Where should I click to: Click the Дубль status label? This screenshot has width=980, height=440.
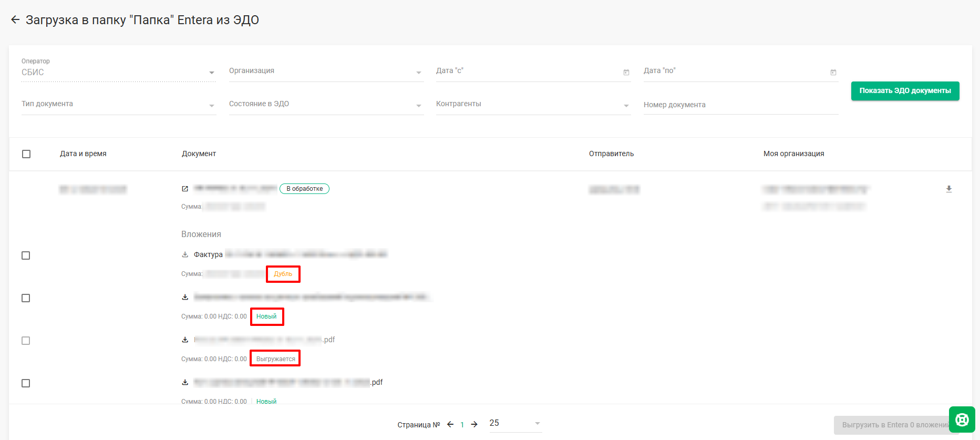coord(283,274)
